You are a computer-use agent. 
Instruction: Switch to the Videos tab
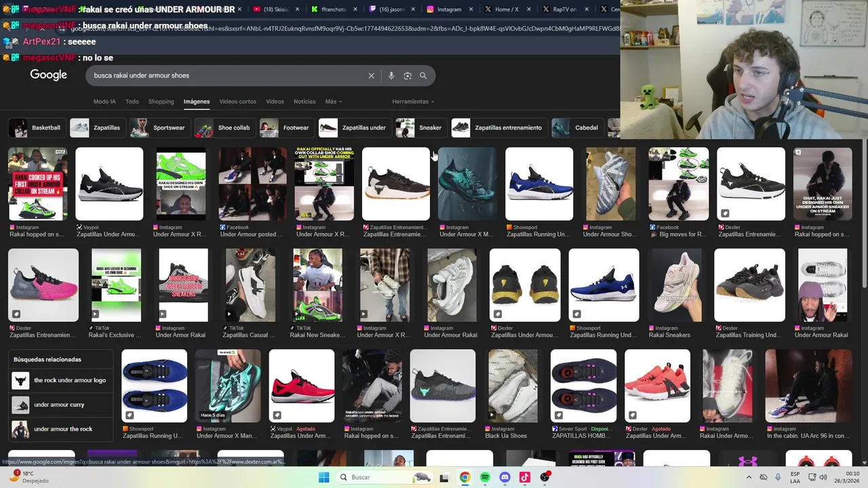tap(275, 102)
